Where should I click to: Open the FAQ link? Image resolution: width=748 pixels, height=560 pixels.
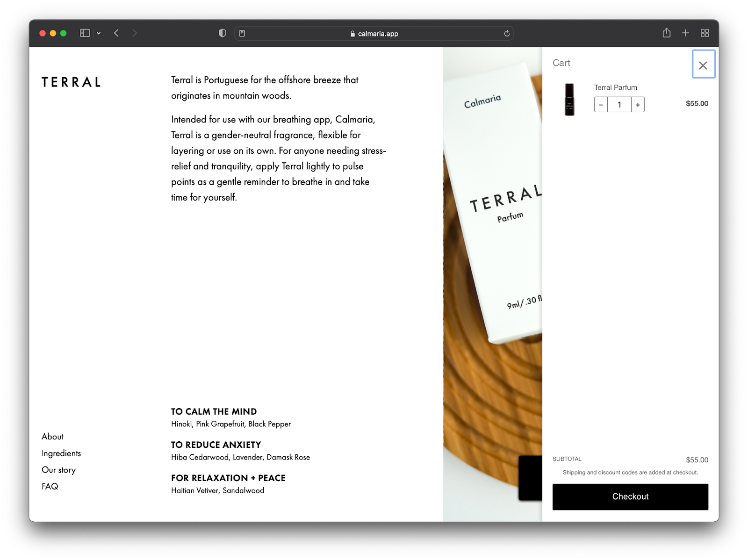coord(50,487)
